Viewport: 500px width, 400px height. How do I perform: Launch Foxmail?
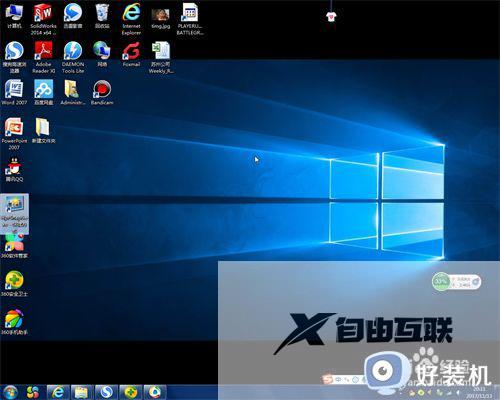point(131,54)
